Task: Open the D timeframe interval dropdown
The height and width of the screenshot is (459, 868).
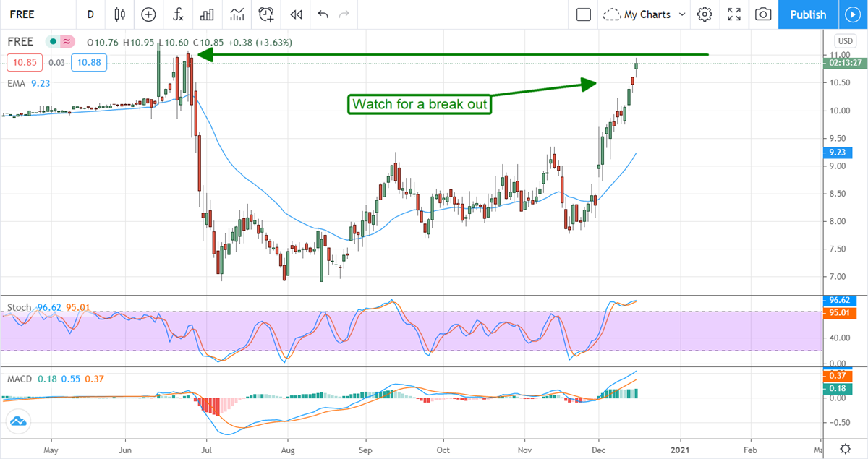Action: [90, 14]
